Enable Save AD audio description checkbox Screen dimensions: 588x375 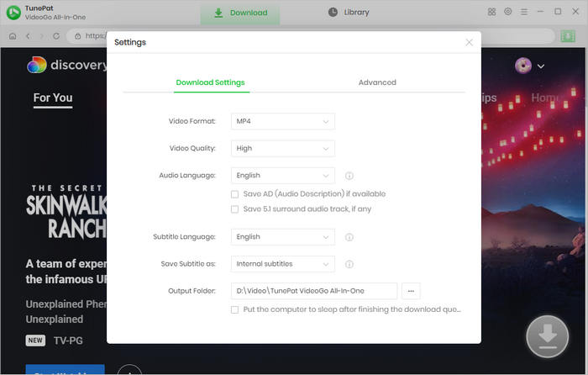[x=234, y=194]
